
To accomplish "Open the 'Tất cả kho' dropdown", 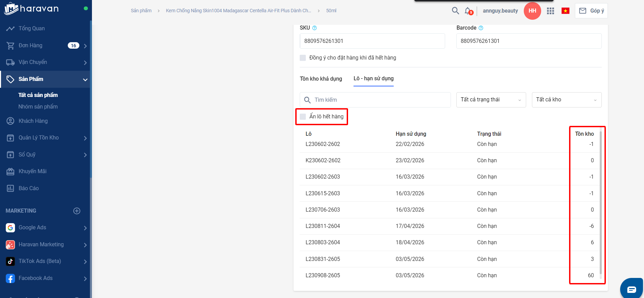I will [x=566, y=100].
